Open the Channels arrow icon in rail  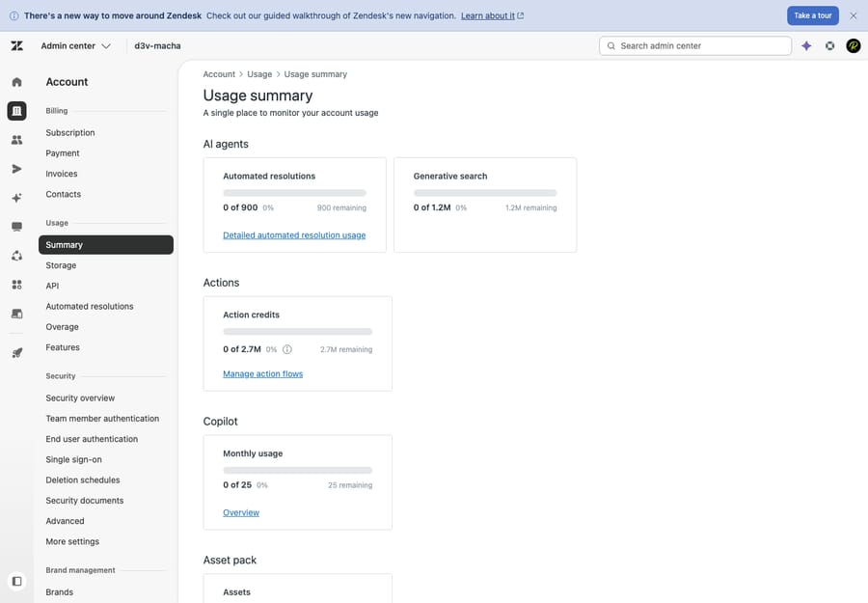16,169
